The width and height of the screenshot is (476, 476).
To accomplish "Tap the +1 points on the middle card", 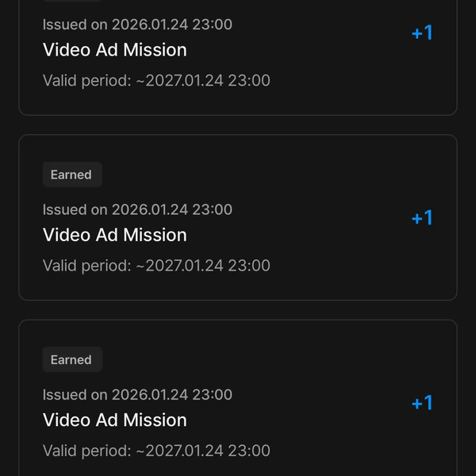I will tap(421, 218).
